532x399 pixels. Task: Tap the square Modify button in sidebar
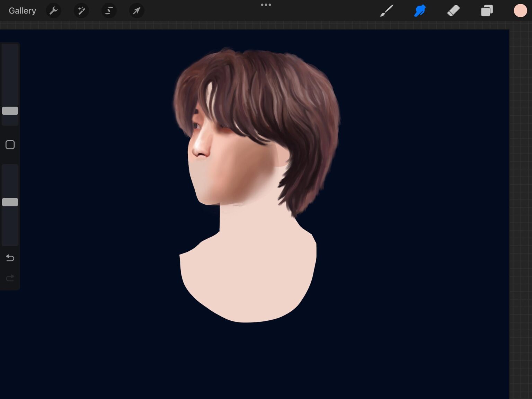10,145
